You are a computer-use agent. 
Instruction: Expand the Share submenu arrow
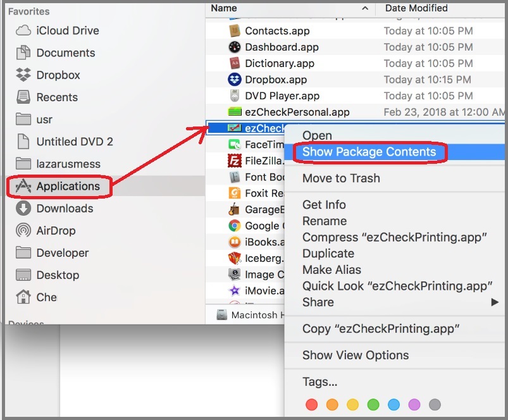(x=495, y=302)
